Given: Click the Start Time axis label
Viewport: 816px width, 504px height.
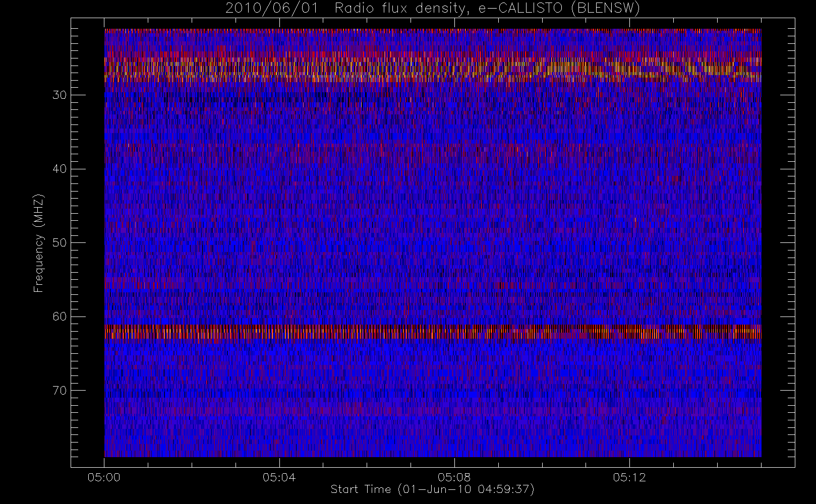Looking at the screenshot, I should (433, 489).
